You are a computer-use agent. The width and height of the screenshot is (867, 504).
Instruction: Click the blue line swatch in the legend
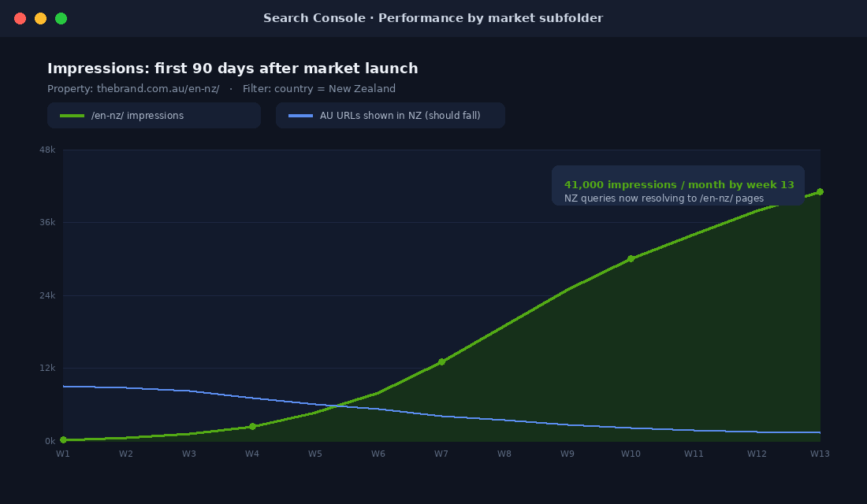(301, 116)
